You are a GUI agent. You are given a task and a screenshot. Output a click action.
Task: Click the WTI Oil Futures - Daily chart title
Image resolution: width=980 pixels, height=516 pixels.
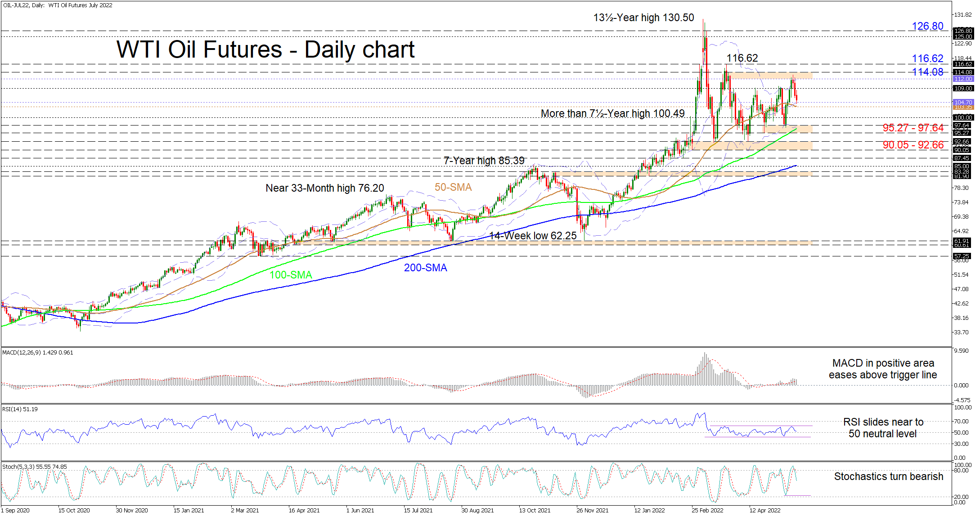[265, 49]
